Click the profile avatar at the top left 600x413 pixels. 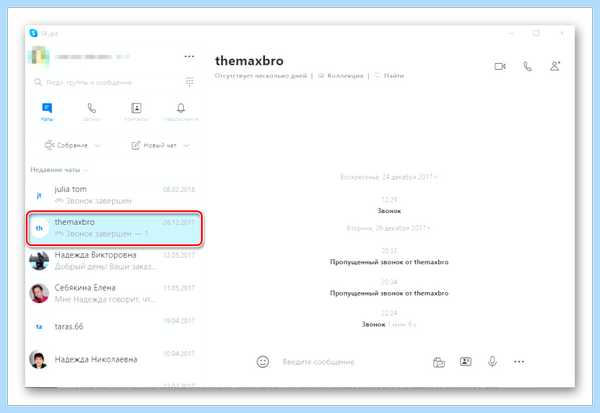point(39,57)
